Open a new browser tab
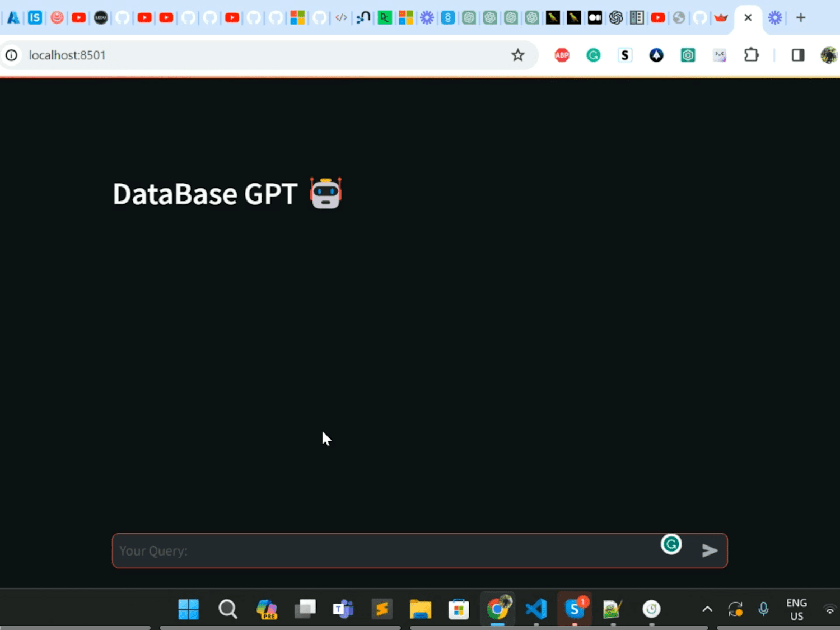840x630 pixels. (x=801, y=17)
